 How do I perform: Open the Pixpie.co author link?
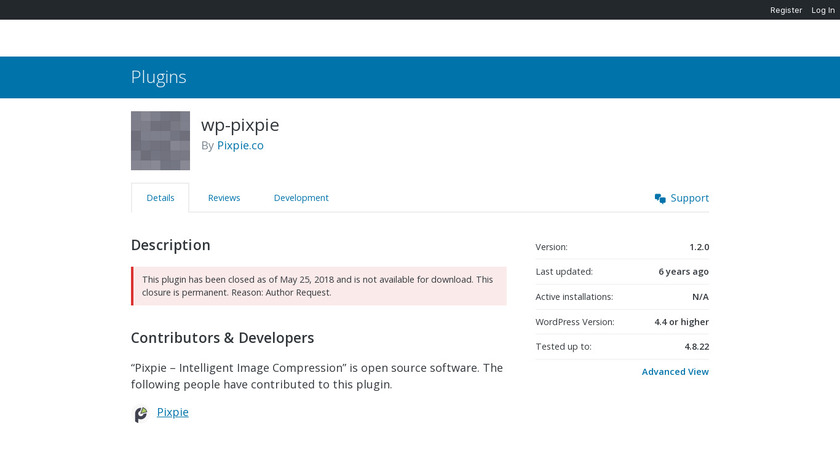(x=240, y=145)
